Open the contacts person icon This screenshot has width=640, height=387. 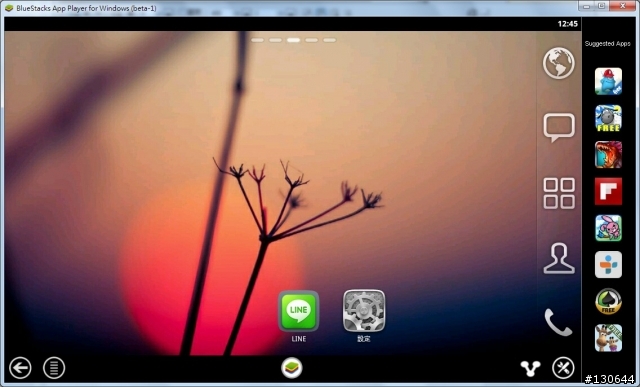tap(559, 258)
